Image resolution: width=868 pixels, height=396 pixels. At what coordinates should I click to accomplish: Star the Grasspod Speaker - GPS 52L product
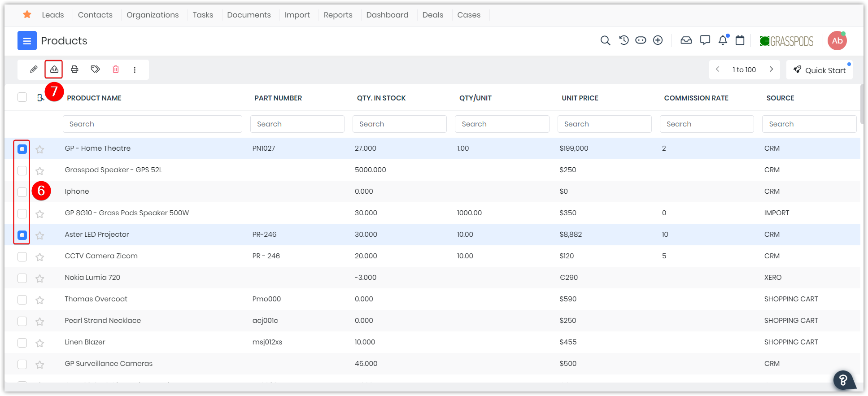tap(40, 171)
